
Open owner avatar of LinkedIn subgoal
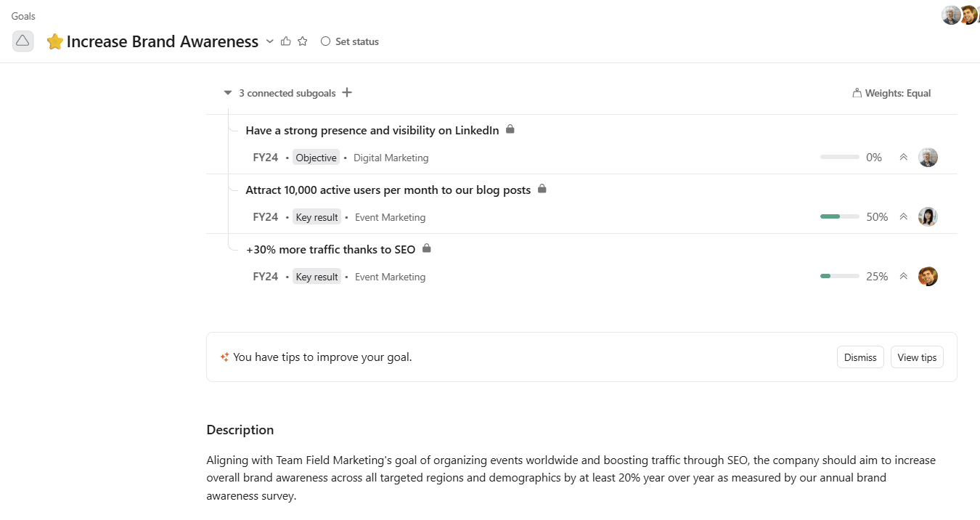click(928, 158)
